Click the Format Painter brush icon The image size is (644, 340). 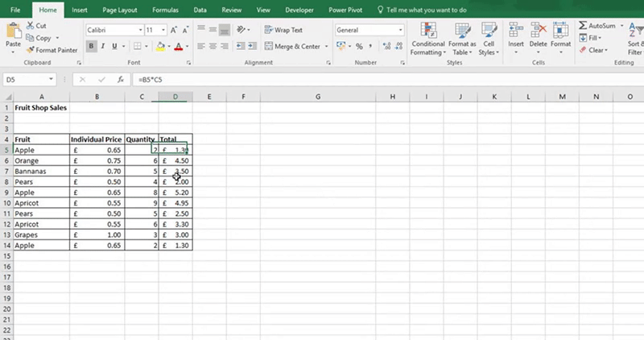pos(30,50)
